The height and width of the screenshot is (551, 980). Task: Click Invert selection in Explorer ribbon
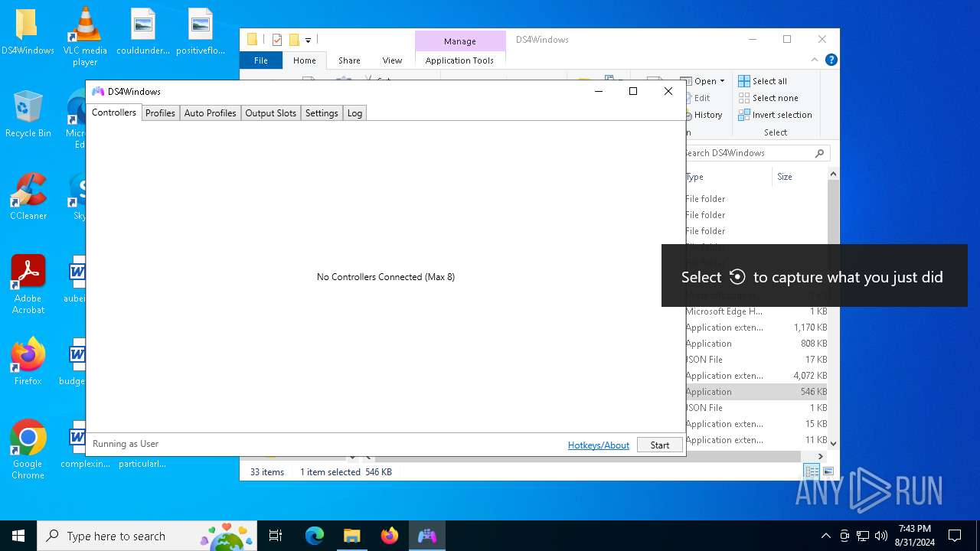(775, 115)
